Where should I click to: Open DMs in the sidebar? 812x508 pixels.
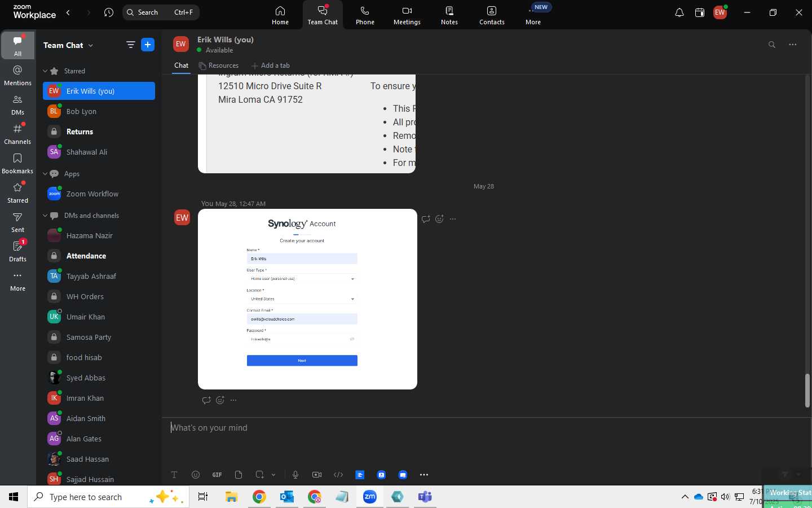pos(18,104)
